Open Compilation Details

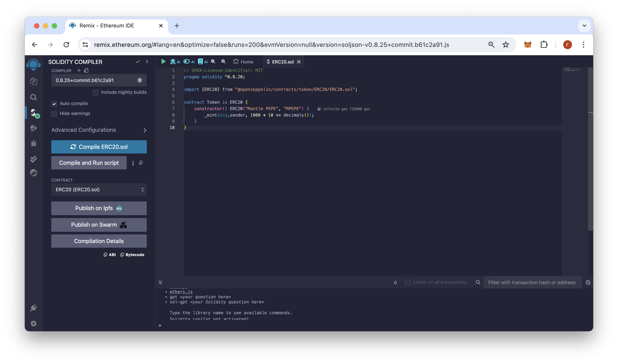pyautogui.click(x=99, y=241)
